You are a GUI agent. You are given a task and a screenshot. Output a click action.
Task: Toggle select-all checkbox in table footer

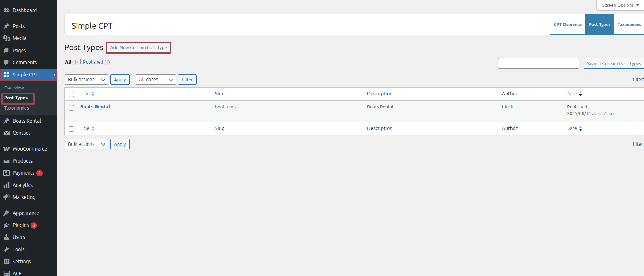pos(71,129)
